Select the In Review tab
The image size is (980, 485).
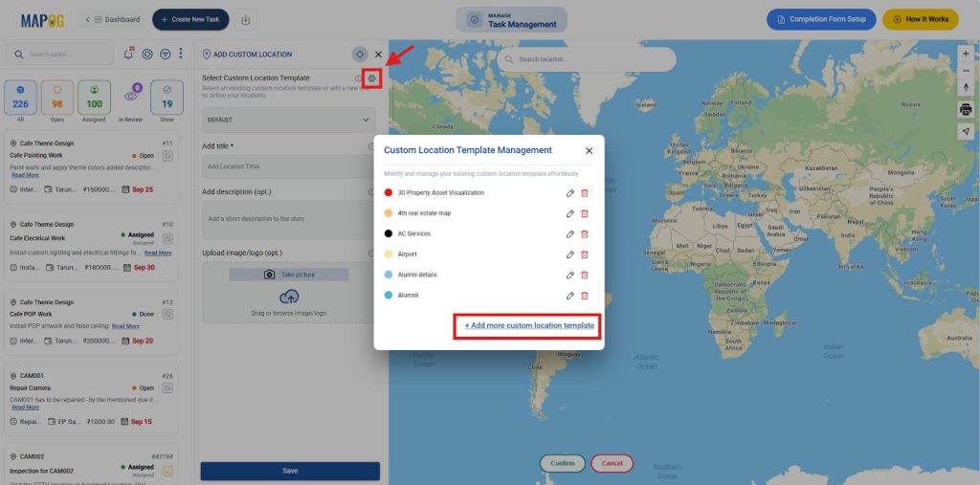(131, 100)
